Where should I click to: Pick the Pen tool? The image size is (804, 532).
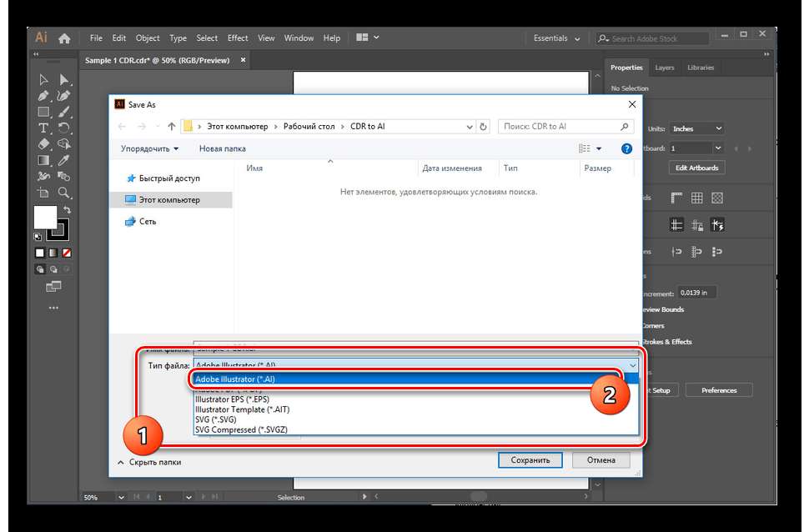click(44, 97)
